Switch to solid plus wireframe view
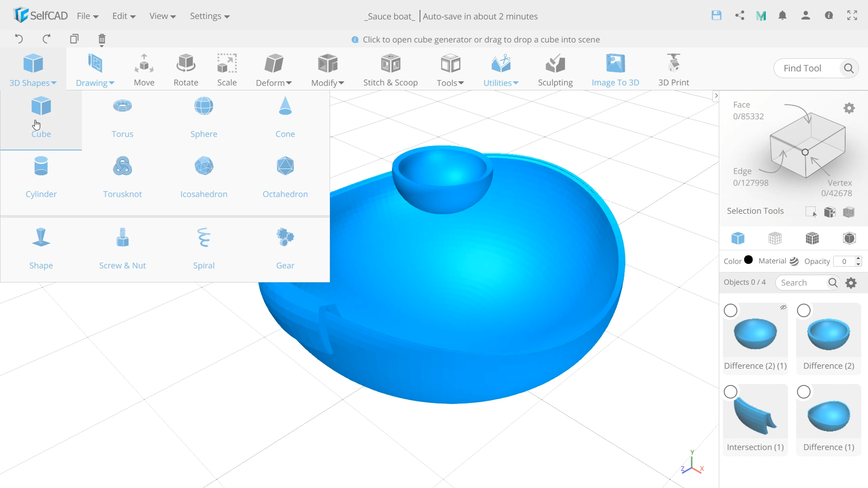The image size is (868, 488). point(812,238)
